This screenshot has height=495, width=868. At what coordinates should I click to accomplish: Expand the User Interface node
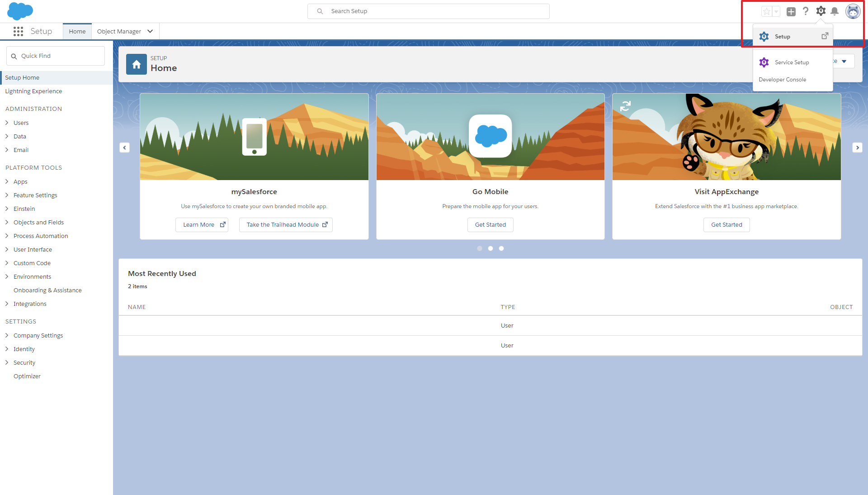tap(7, 249)
